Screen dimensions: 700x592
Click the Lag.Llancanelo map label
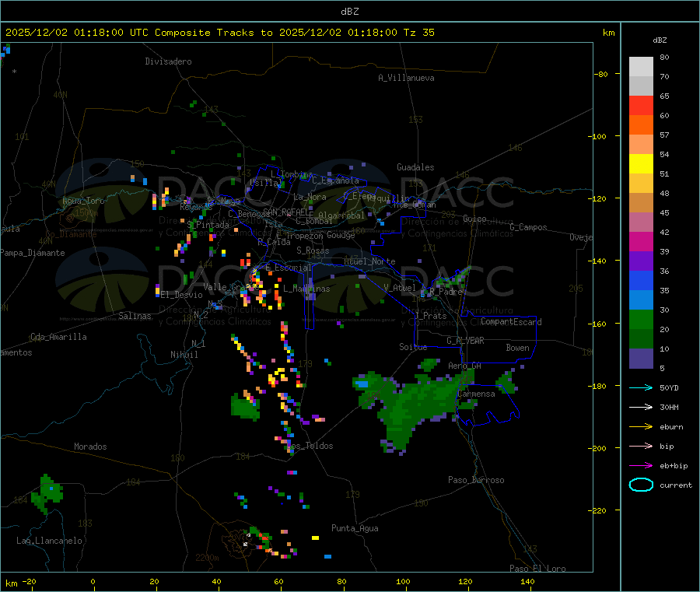49,541
